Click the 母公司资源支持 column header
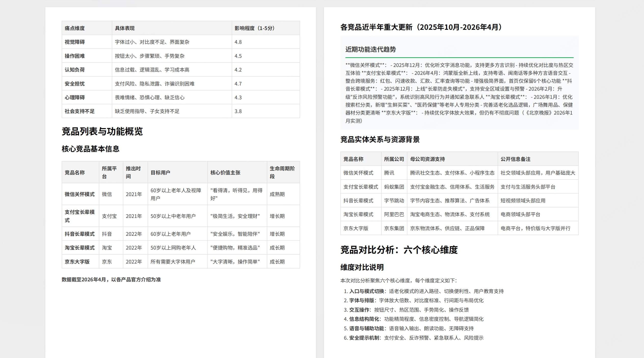This screenshot has width=644, height=358. 427,159
